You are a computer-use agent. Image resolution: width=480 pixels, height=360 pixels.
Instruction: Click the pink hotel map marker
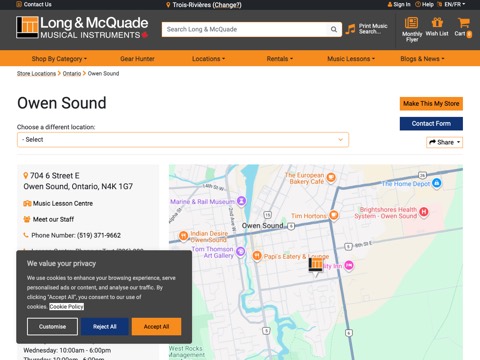point(349,265)
